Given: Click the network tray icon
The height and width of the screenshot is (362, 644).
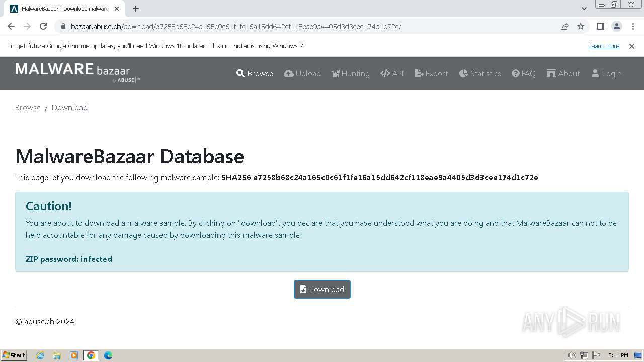Looking at the screenshot, I should (584, 355).
